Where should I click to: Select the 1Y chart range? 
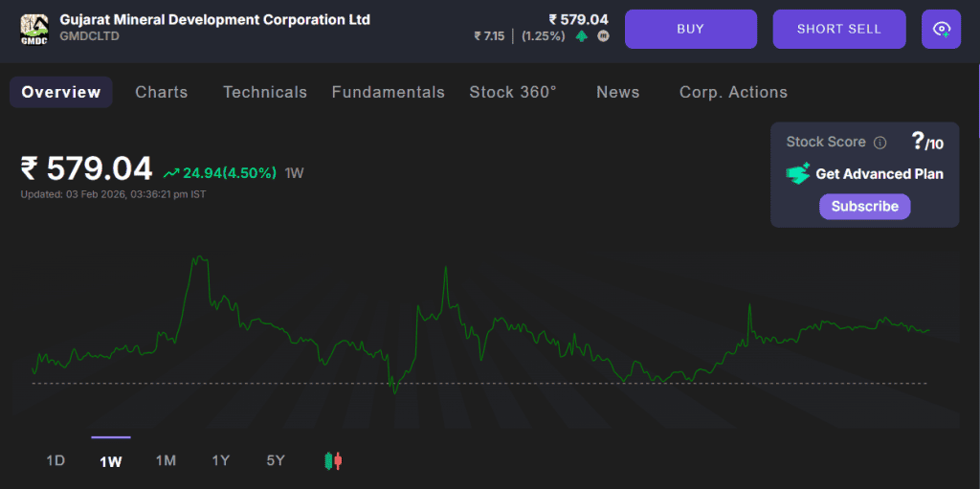click(x=221, y=461)
